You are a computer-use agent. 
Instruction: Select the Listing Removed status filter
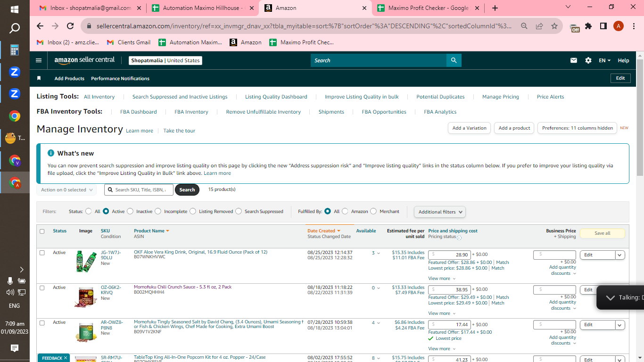(x=193, y=212)
